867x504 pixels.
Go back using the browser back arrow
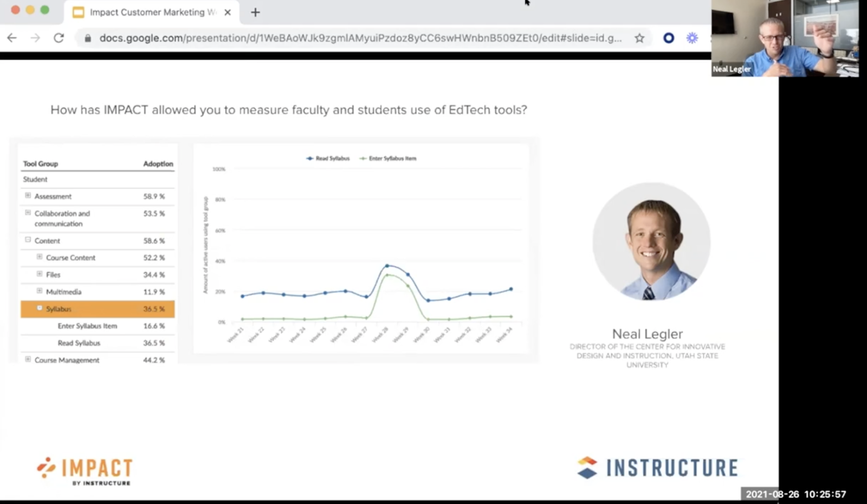pyautogui.click(x=12, y=38)
